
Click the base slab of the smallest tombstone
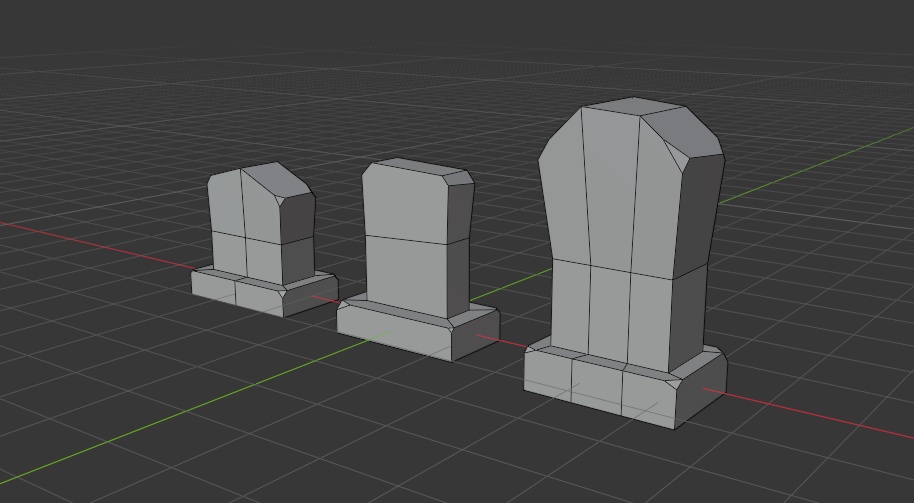tap(265, 293)
